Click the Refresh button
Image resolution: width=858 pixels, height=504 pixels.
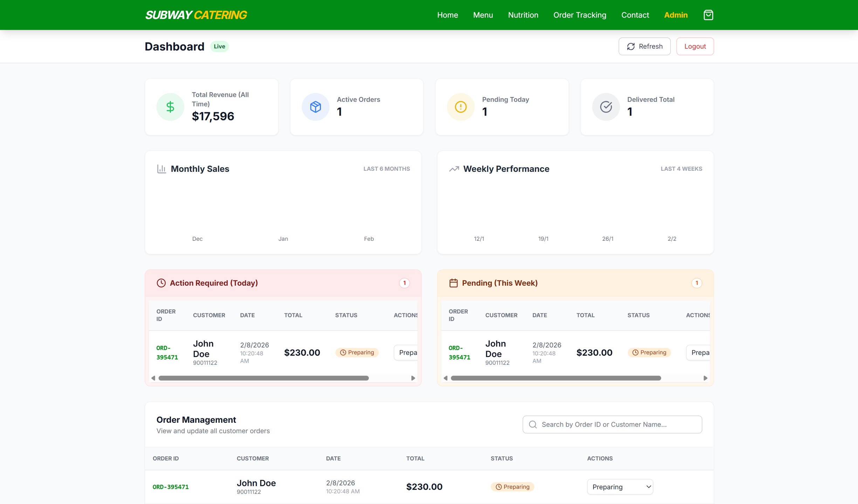pyautogui.click(x=644, y=46)
